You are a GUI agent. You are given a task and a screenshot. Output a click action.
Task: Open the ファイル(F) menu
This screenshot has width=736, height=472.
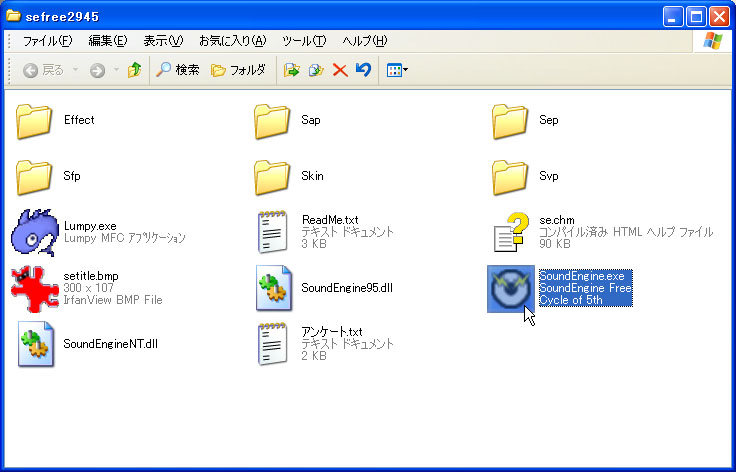tap(47, 41)
